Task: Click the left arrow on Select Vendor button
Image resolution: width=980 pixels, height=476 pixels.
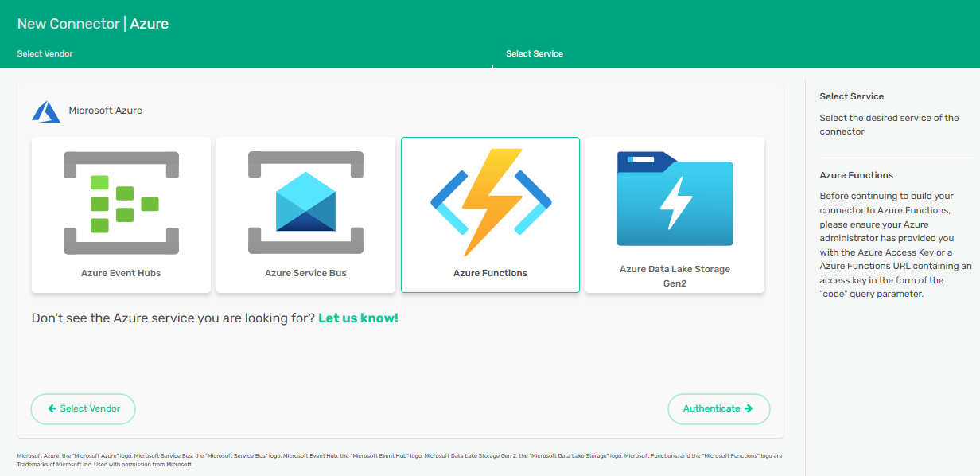Action: [52, 408]
